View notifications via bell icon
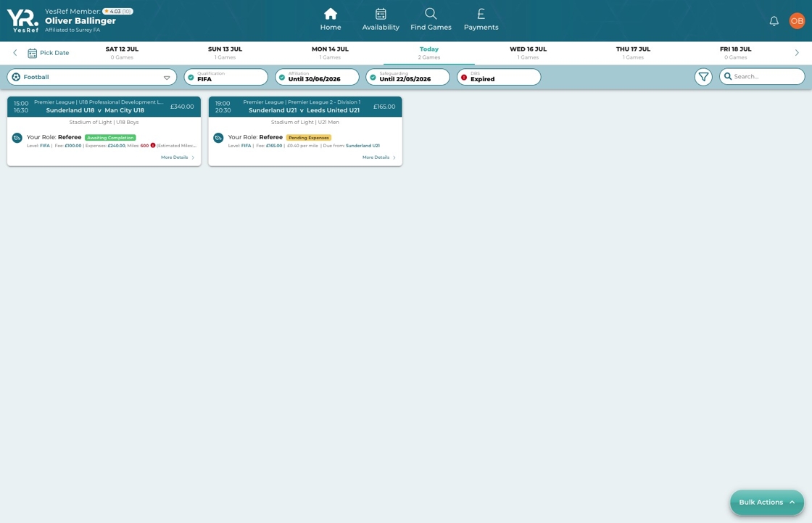The height and width of the screenshot is (523, 812). (x=774, y=21)
